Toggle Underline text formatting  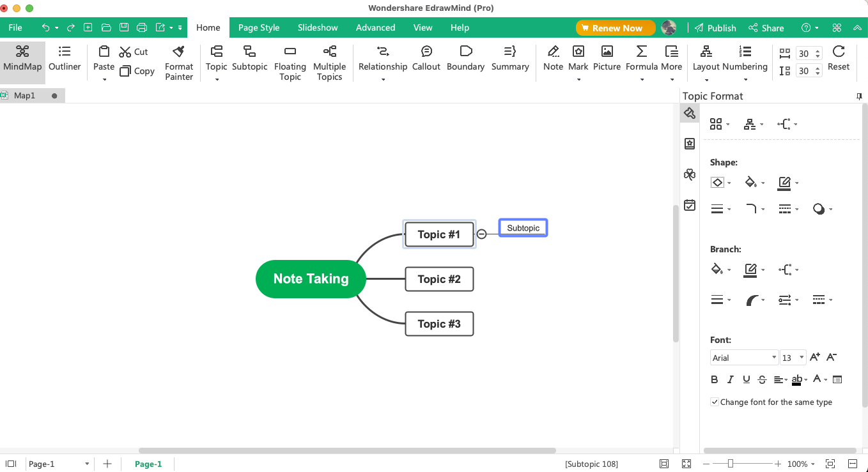point(746,379)
